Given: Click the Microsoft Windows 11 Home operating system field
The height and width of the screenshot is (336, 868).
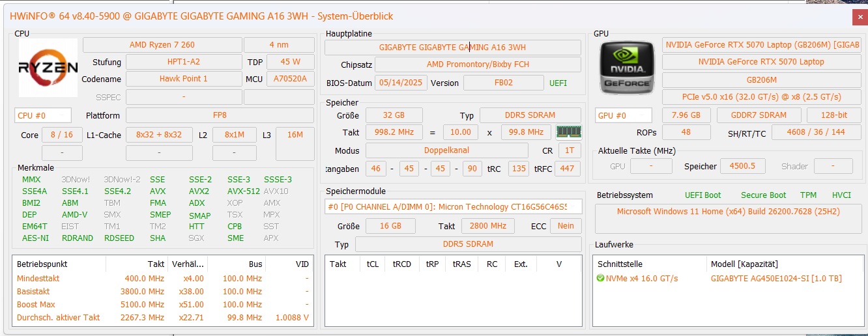Looking at the screenshot, I should pyautogui.click(x=727, y=218).
